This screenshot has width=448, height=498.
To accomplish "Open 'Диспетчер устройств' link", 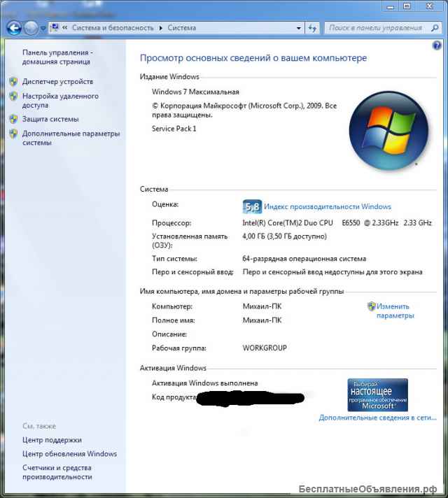I will pyautogui.click(x=57, y=82).
